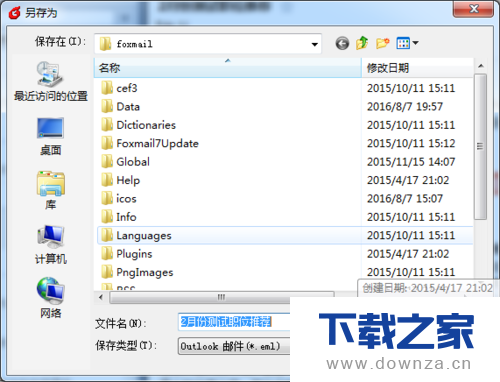This screenshot has height=382, width=500.
Task: Click the vertical scrollbar up arrow
Action: click(x=480, y=66)
